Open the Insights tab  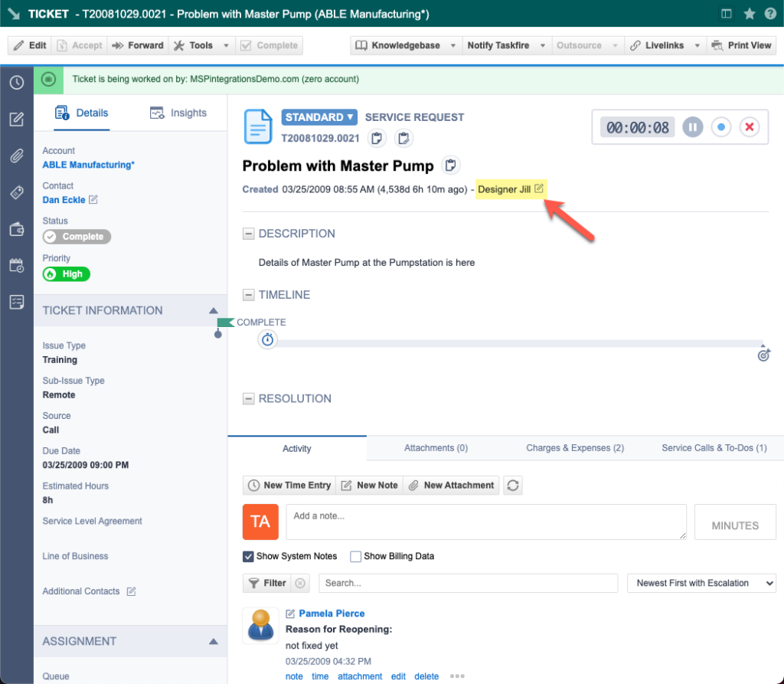pyautogui.click(x=178, y=113)
